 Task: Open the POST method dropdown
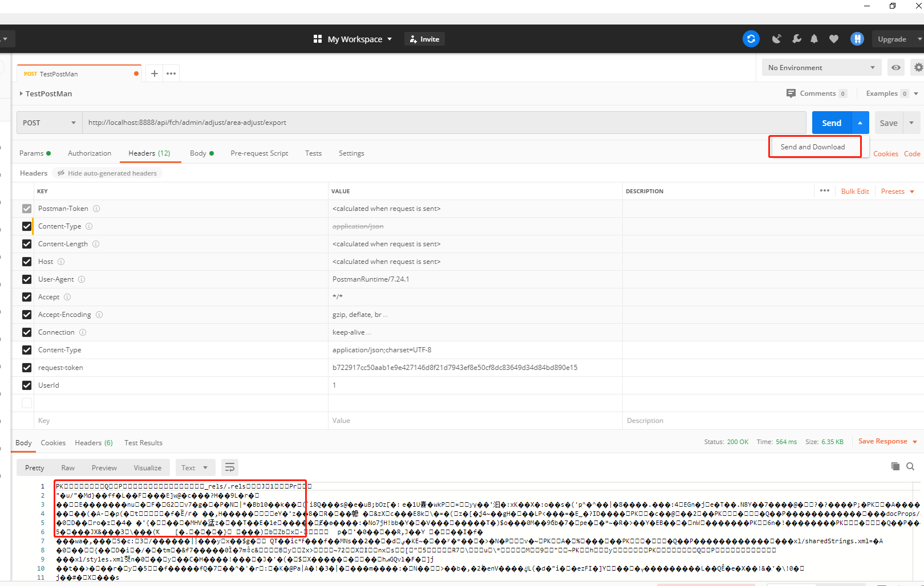(x=50, y=123)
